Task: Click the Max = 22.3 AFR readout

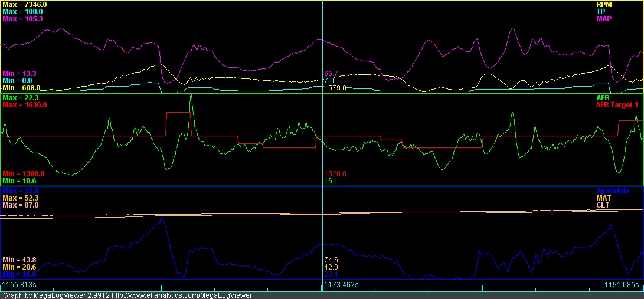Action: tap(19, 98)
